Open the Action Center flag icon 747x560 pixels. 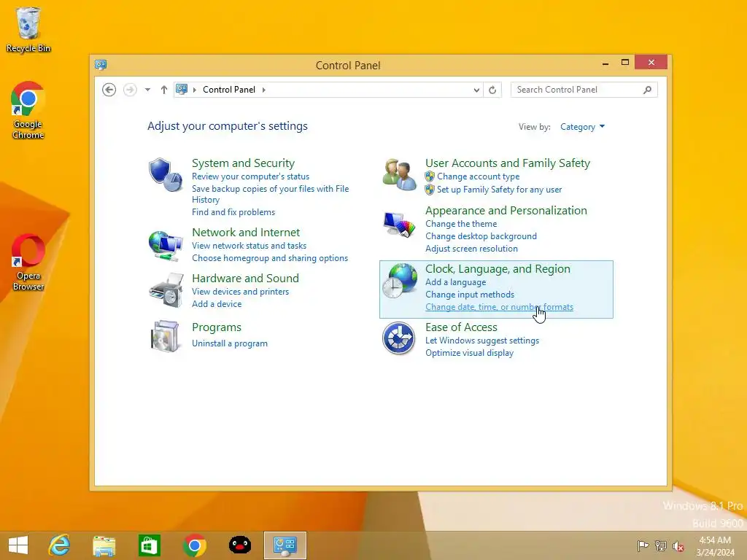(643, 545)
